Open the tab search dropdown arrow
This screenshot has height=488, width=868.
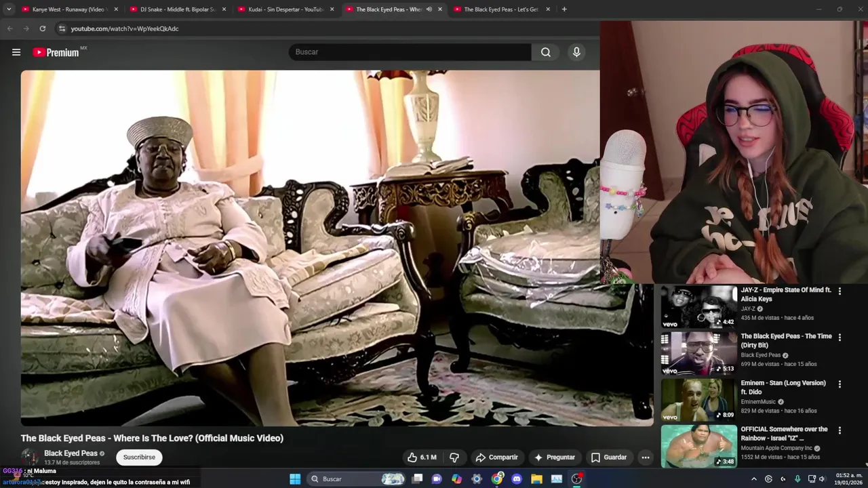point(9,9)
